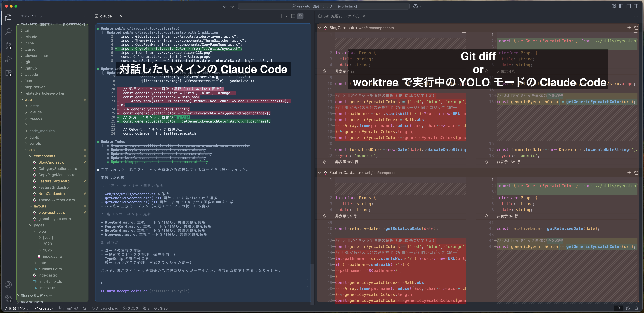The image size is (644, 313).
Task: Collapse the web folder in explorer
Action: click(x=22, y=100)
